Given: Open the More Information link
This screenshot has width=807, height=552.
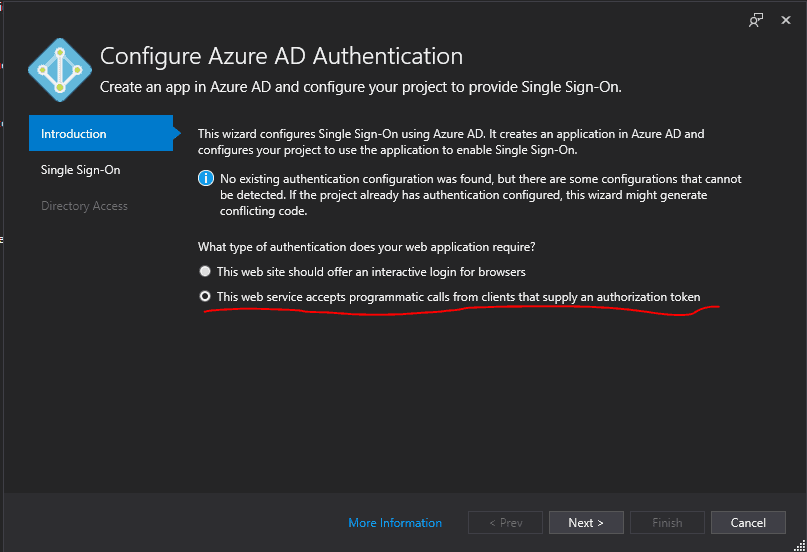Looking at the screenshot, I should [x=395, y=523].
